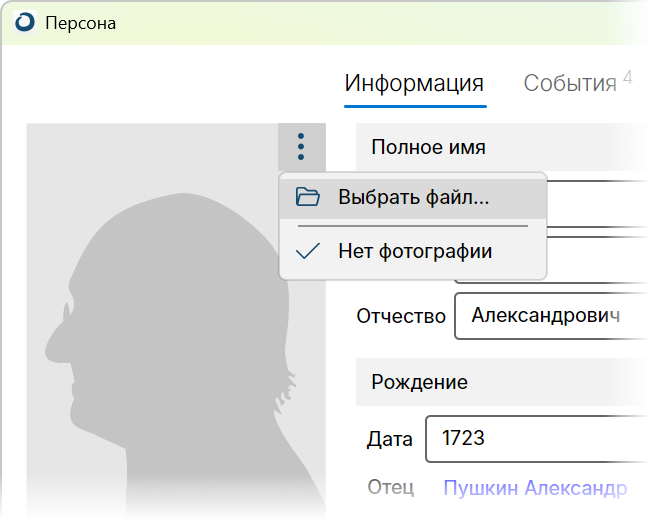Open the События tab
The height and width of the screenshot is (521, 651).
tap(578, 83)
